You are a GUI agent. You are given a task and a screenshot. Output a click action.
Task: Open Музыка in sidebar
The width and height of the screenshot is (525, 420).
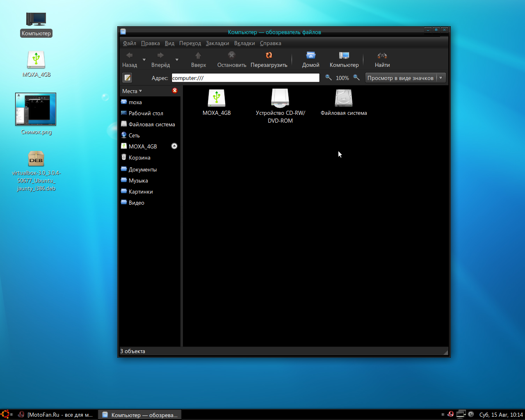click(150, 180)
